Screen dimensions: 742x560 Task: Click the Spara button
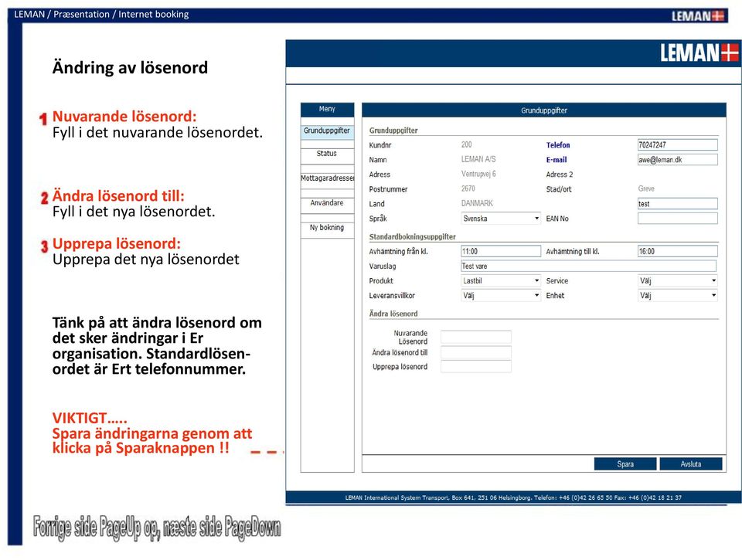point(625,464)
